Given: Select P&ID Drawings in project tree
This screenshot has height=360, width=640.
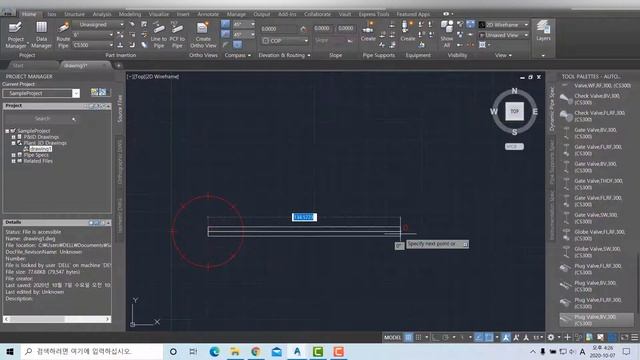Looking at the screenshot, I should [41, 137].
